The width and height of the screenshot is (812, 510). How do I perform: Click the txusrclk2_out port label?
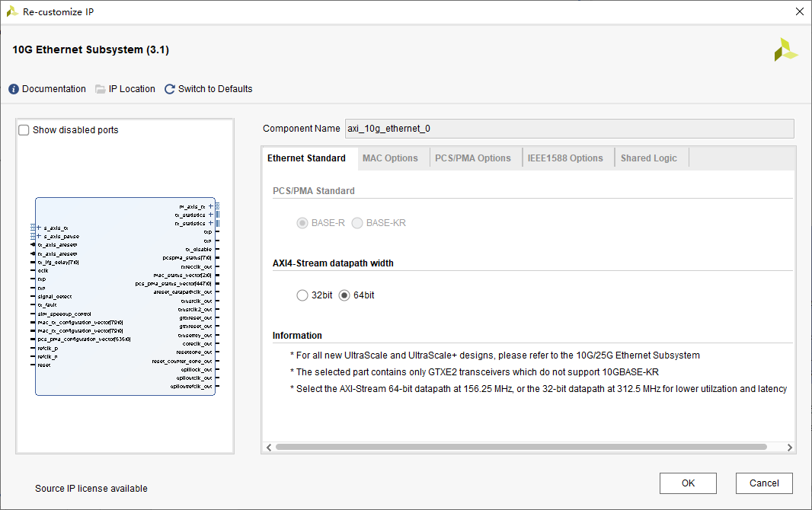coord(195,309)
